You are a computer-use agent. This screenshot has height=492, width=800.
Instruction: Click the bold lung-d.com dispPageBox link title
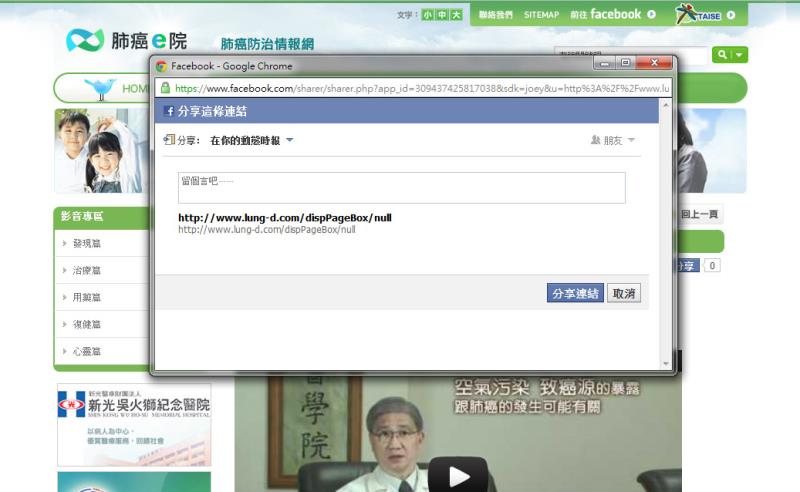click(x=285, y=218)
